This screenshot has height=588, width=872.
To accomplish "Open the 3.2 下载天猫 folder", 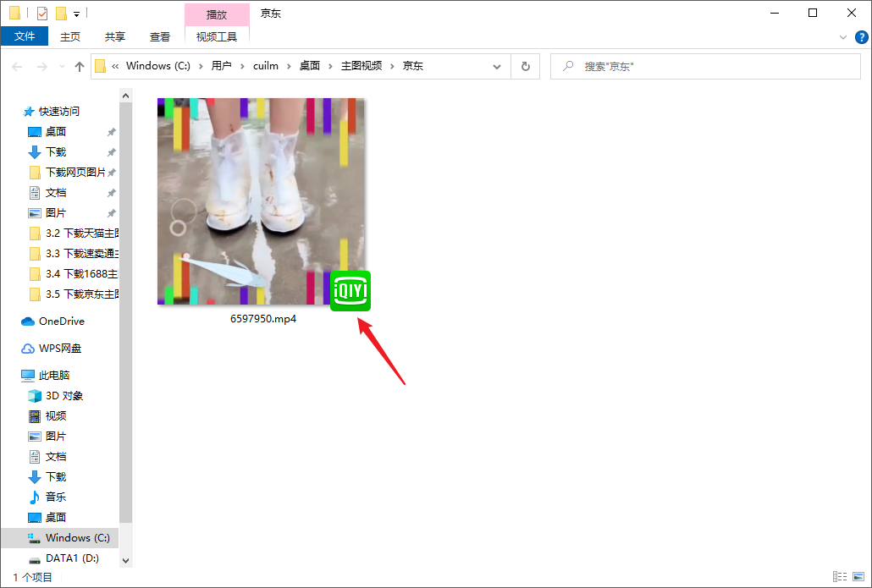I will [81, 234].
